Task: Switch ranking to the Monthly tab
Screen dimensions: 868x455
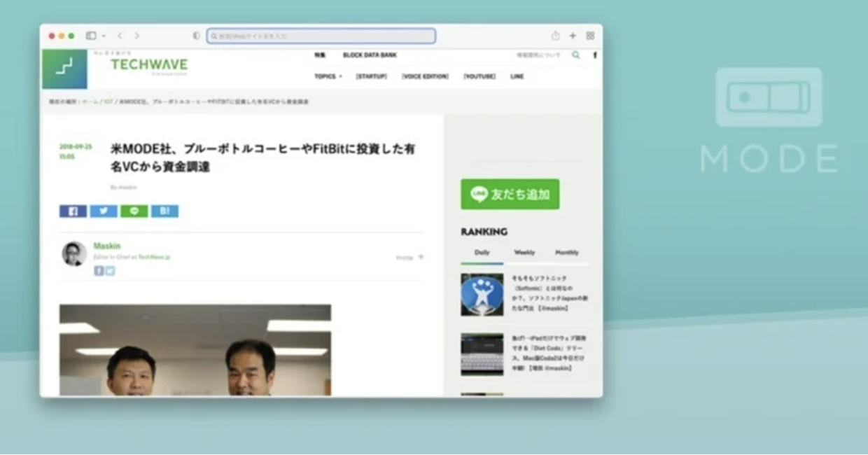Action: point(567,253)
